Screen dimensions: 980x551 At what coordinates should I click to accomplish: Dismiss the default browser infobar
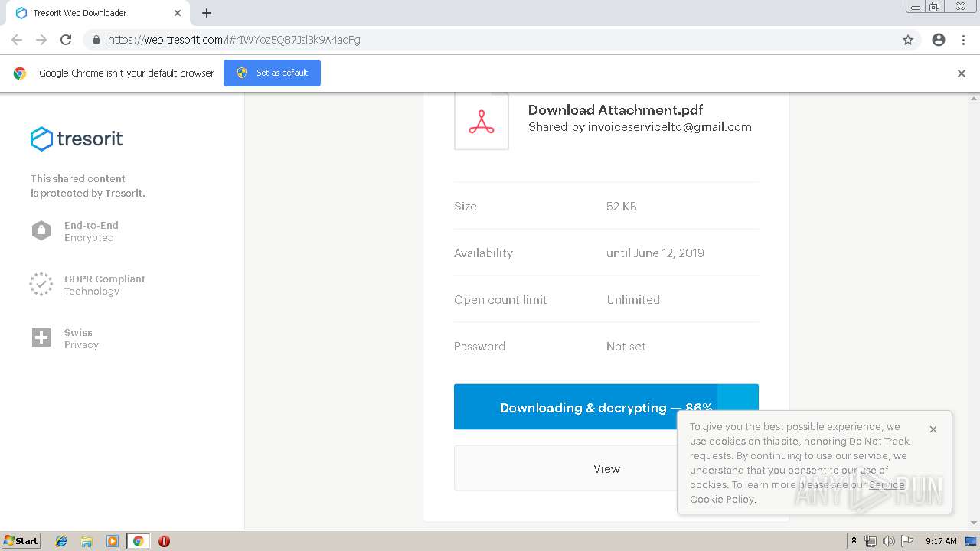[x=962, y=73]
